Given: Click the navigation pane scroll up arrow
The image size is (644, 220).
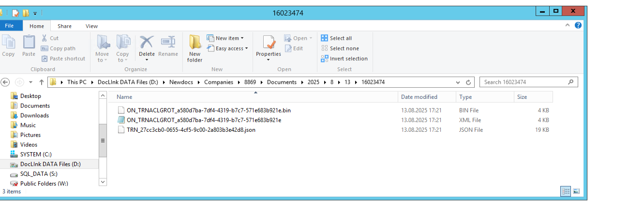Looking at the screenshot, I should click(x=103, y=95).
